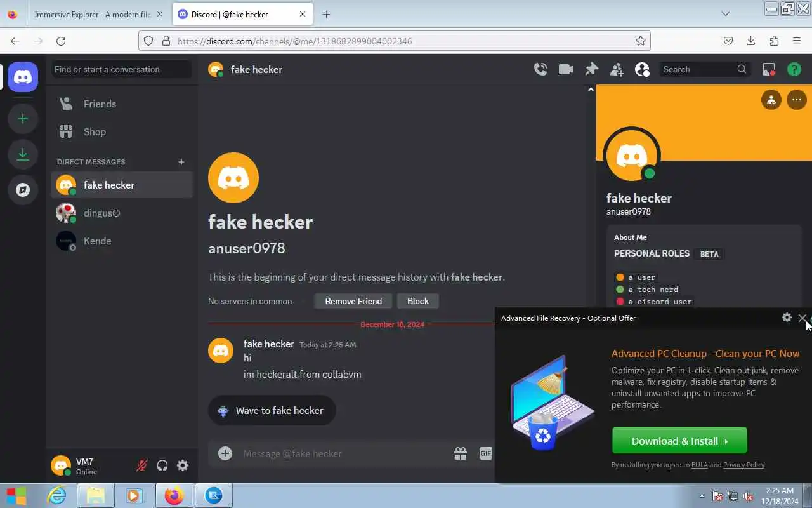The width and height of the screenshot is (812, 508).
Task: Click friend status icon on profile banner
Action: point(771,100)
